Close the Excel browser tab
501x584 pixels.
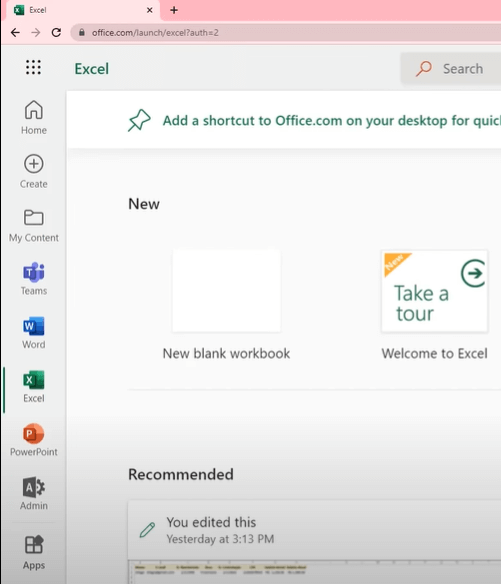tap(149, 10)
